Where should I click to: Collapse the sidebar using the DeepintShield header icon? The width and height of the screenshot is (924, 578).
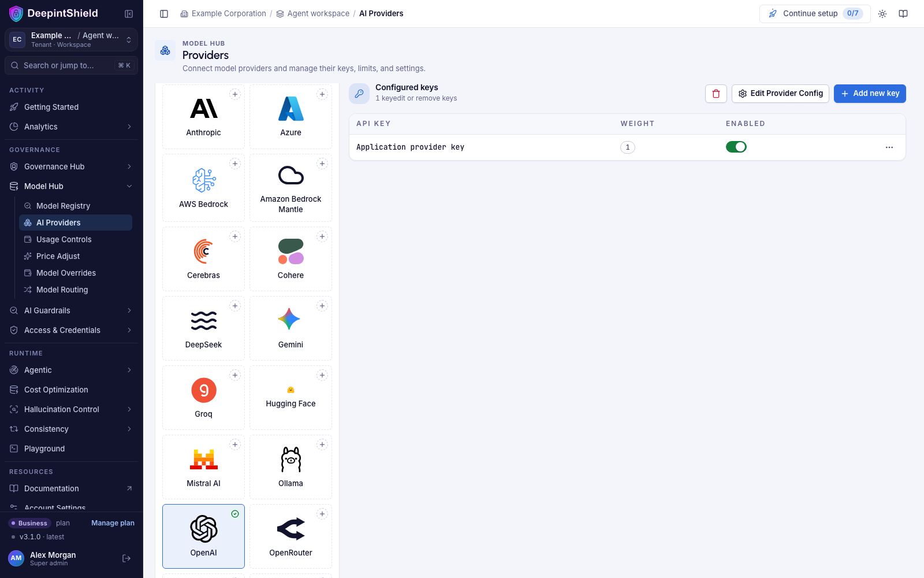tap(129, 14)
